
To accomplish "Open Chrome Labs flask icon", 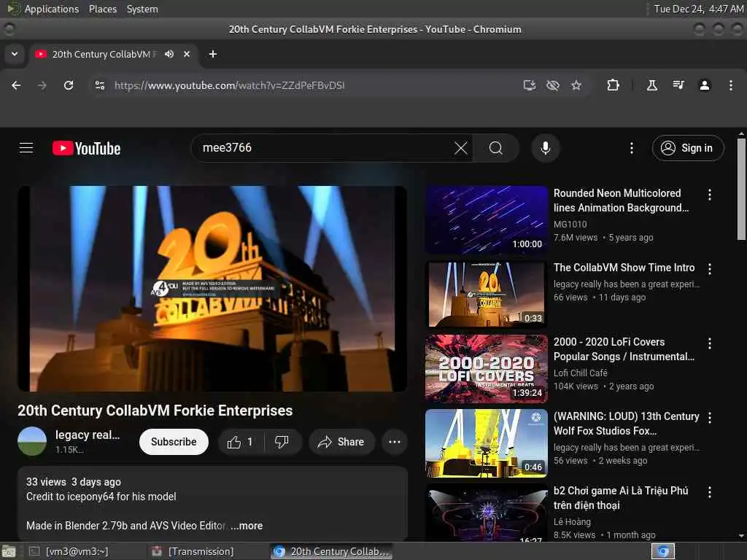I will click(x=651, y=85).
